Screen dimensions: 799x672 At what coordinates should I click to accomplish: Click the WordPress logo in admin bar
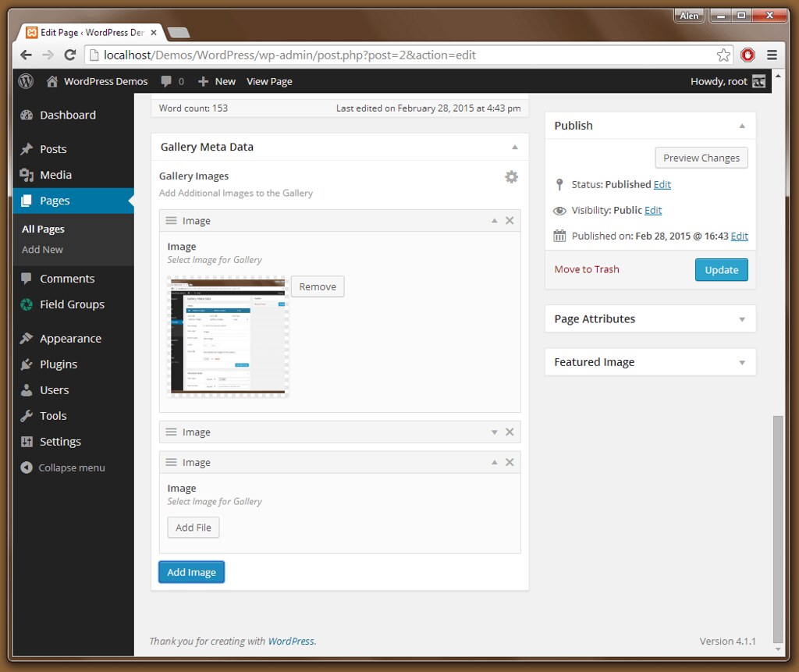click(x=26, y=81)
